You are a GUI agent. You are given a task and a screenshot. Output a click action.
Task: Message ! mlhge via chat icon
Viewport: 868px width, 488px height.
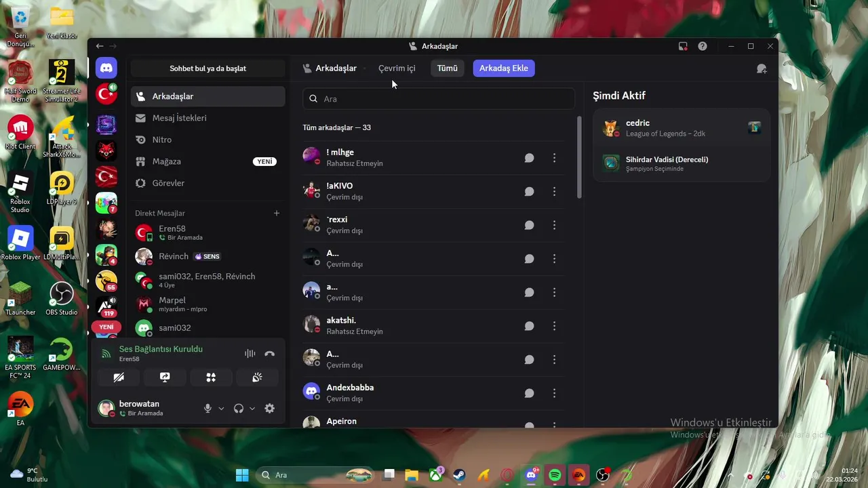[530, 158]
